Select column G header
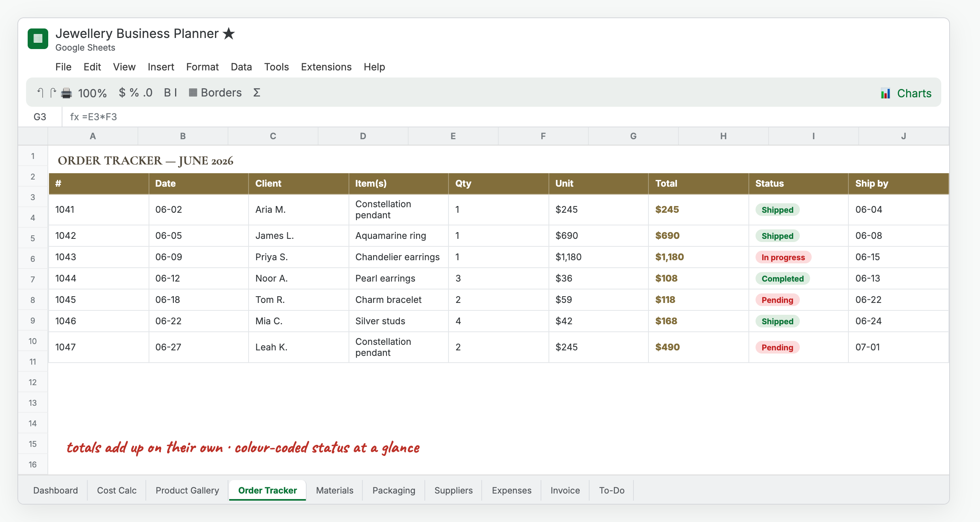Image resolution: width=980 pixels, height=522 pixels. tap(633, 136)
